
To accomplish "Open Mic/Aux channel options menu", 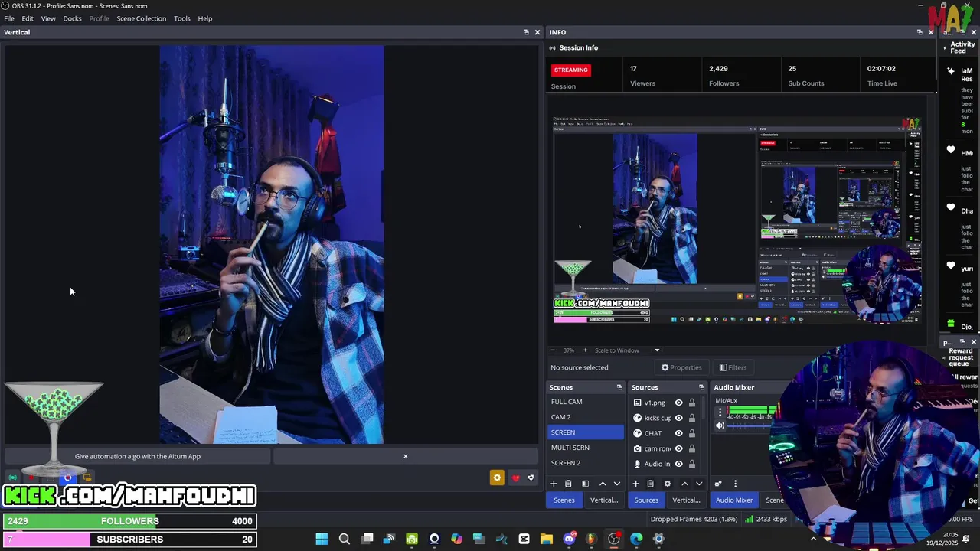I will (720, 412).
